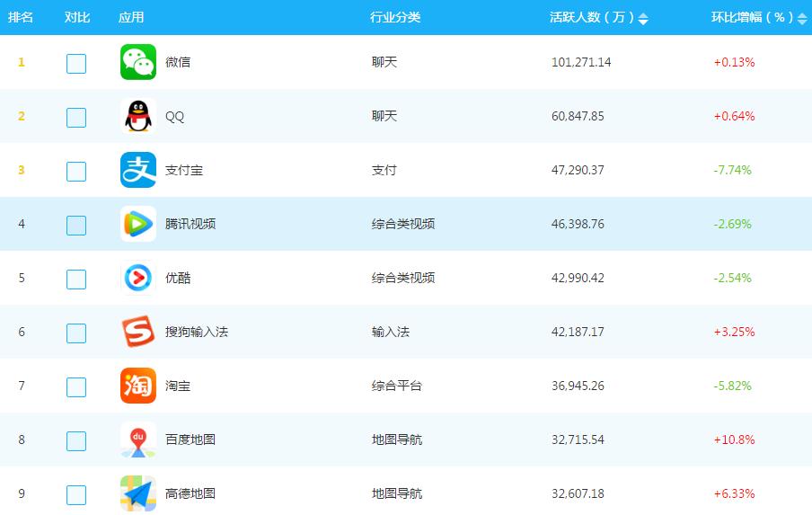Click 综合类视频 category in 优酷 row
Image resolution: width=812 pixels, height=515 pixels.
403,278
